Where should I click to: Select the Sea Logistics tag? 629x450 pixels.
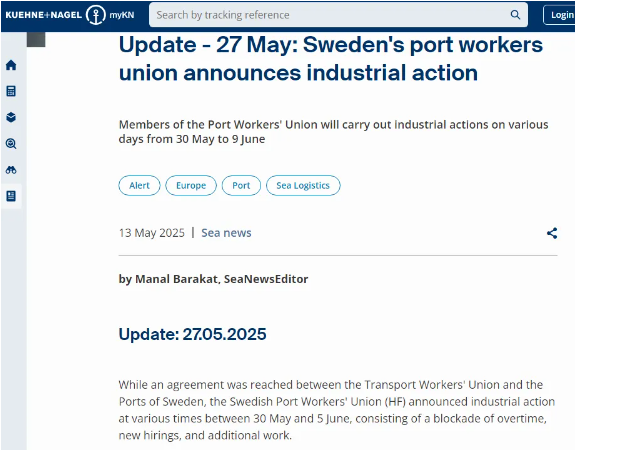[303, 185]
